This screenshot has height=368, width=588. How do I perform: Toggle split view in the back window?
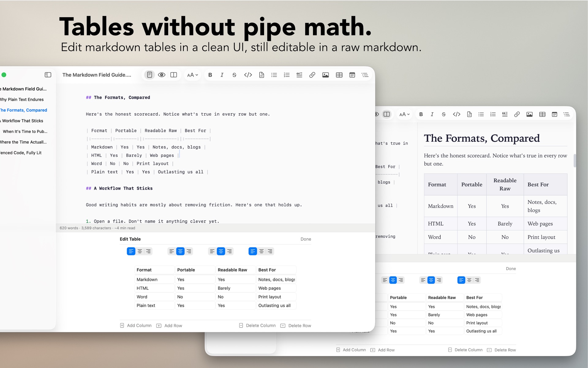pyautogui.click(x=387, y=114)
